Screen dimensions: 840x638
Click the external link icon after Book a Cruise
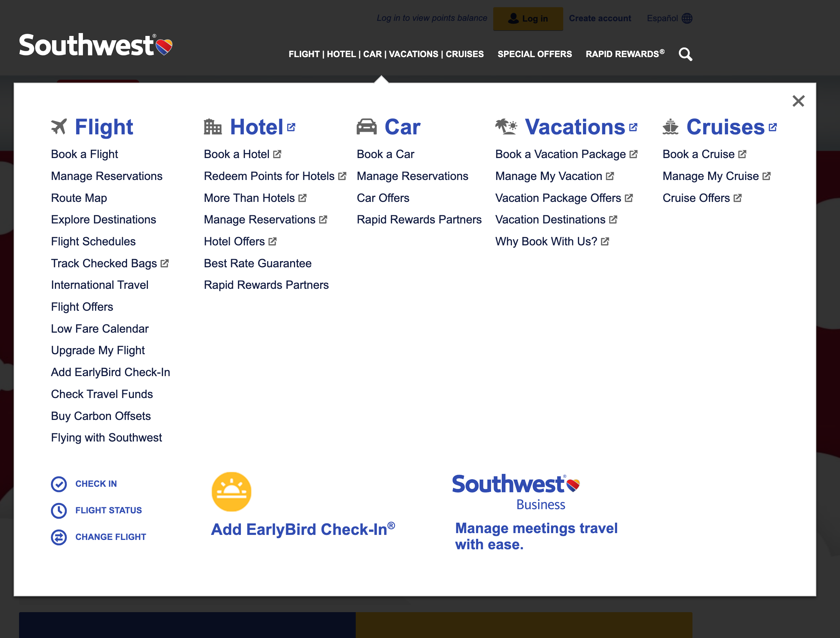742,154
